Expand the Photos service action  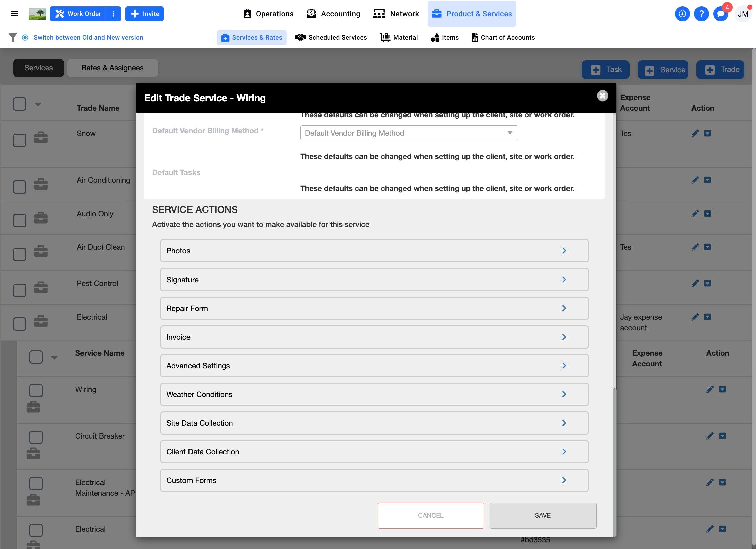point(374,251)
